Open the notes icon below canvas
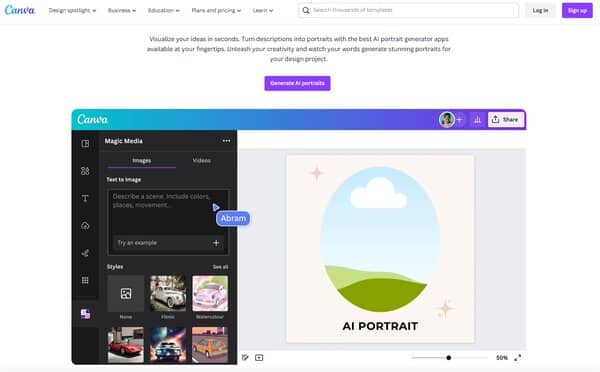This screenshot has height=372, width=600. pos(245,357)
